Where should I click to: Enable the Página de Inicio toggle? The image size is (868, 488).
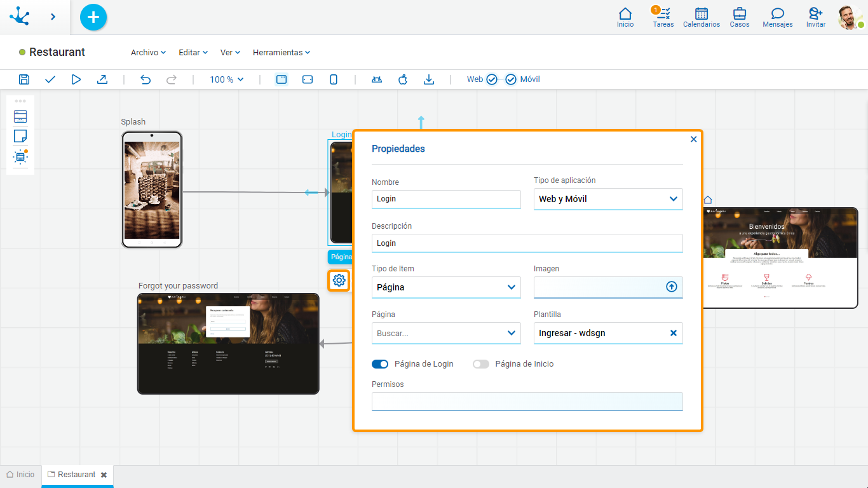[x=481, y=364]
